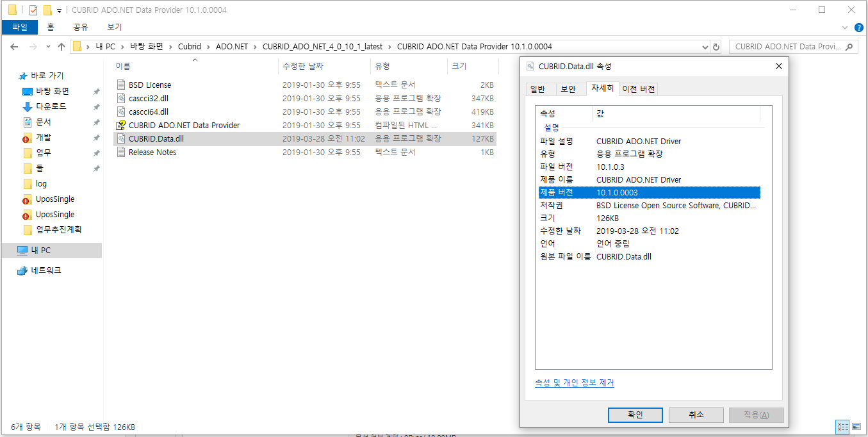This screenshot has width=868, height=437.
Task: Click the 속성 및 개인 정보 제거 link
Action: coord(574,383)
